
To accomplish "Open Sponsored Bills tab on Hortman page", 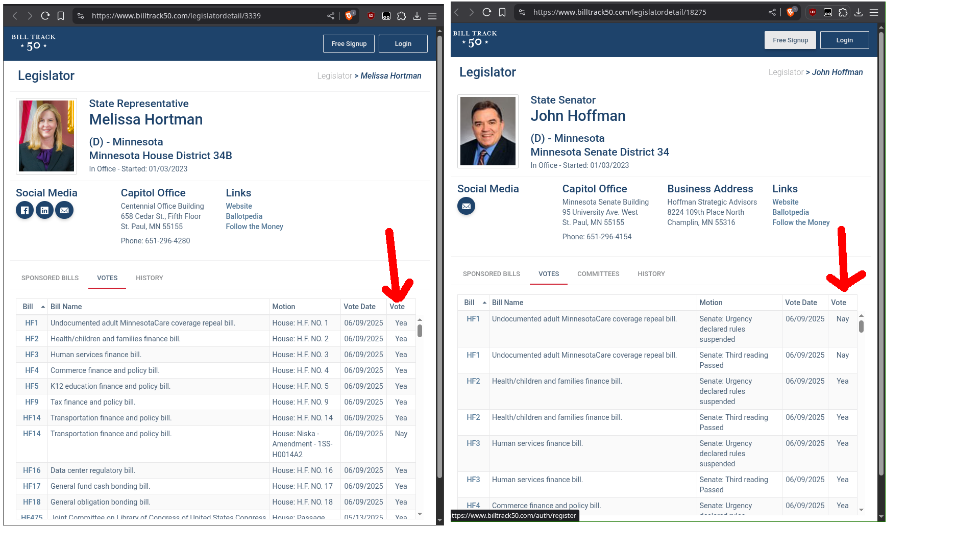I will 50,278.
